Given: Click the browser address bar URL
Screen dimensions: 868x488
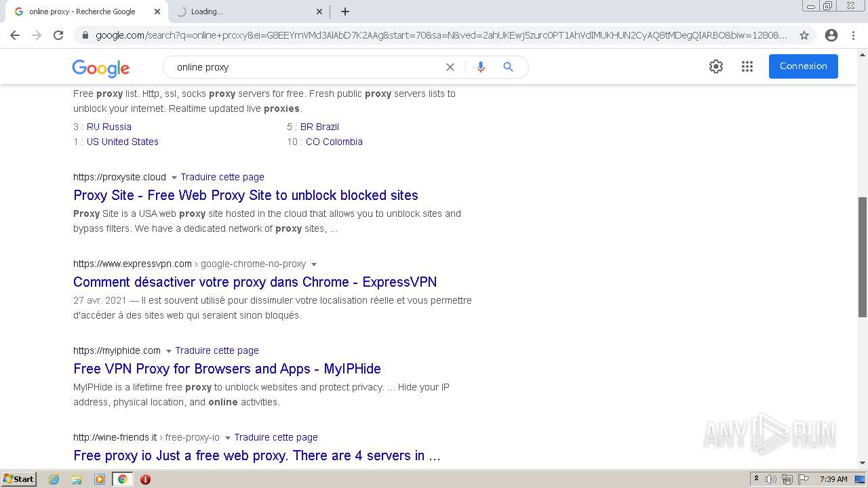Looking at the screenshot, I should [441, 35].
